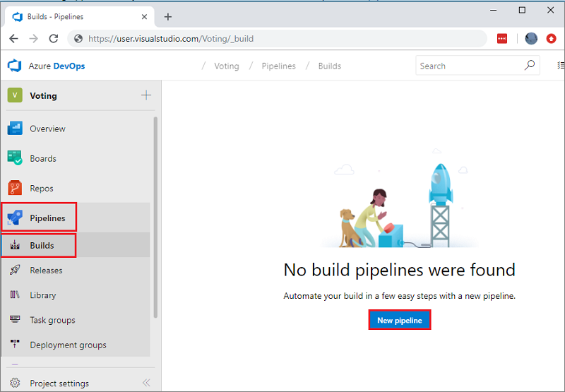Go back with browser back arrow

coord(13,39)
